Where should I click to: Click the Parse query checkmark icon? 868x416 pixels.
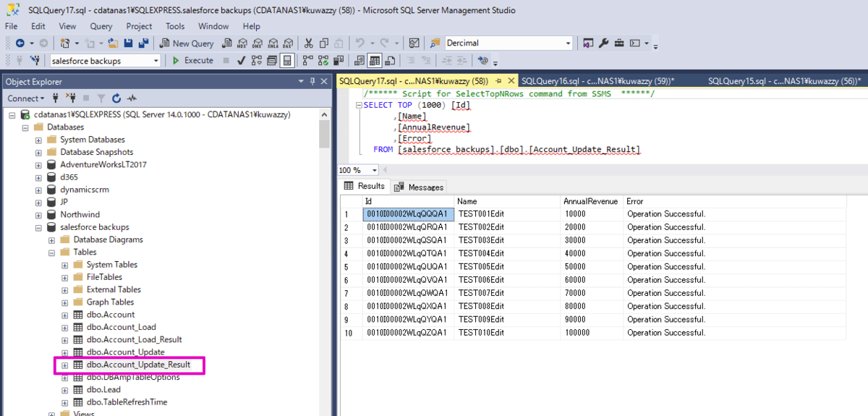coord(241,61)
